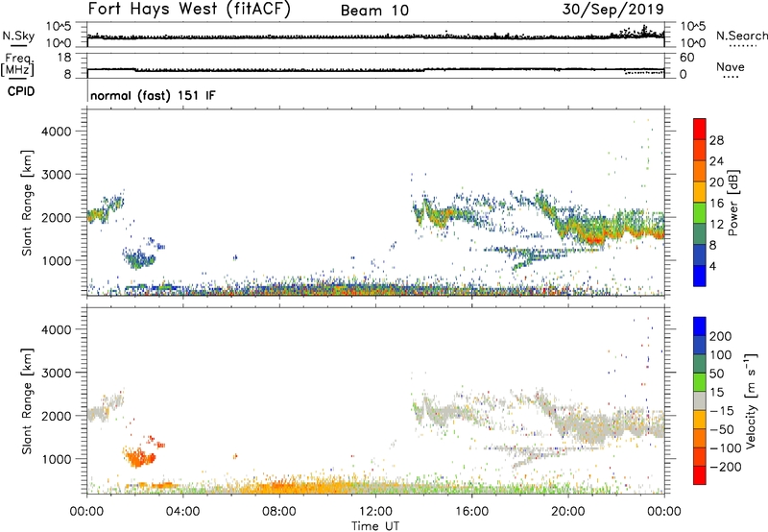Click the "08:00" time tick label
This screenshot has width=768, height=532.
(x=279, y=512)
